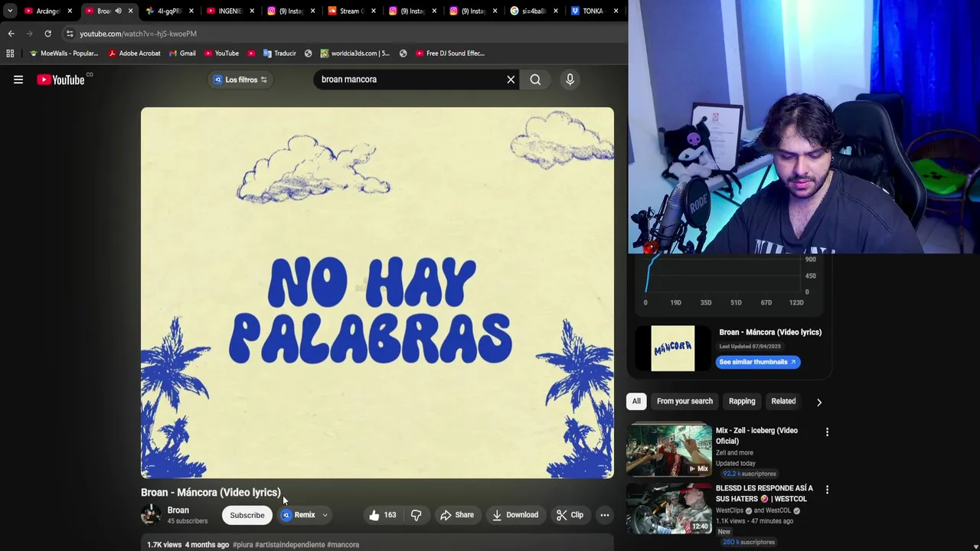Open the tab search dropdown arrow
The height and width of the screenshot is (551, 980).
click(x=9, y=11)
